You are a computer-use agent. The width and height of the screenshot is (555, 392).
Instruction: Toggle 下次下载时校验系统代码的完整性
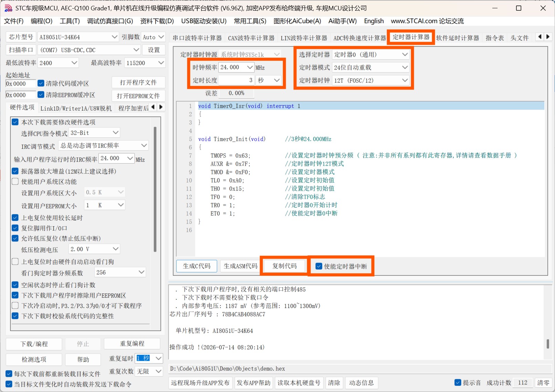tap(15, 316)
